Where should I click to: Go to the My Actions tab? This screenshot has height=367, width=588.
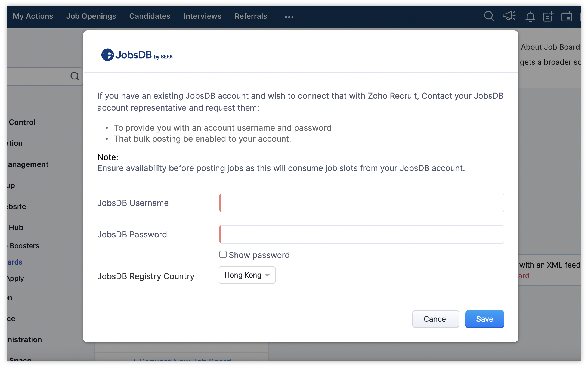point(33,16)
